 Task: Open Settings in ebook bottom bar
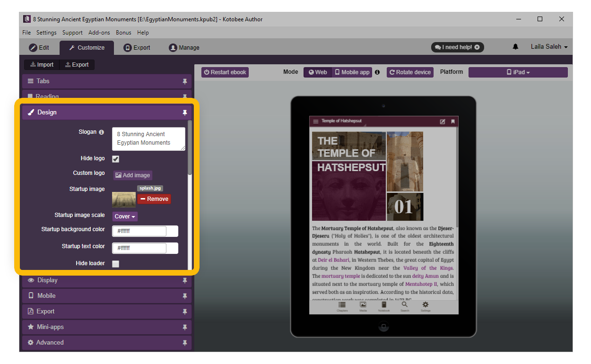coord(426,306)
